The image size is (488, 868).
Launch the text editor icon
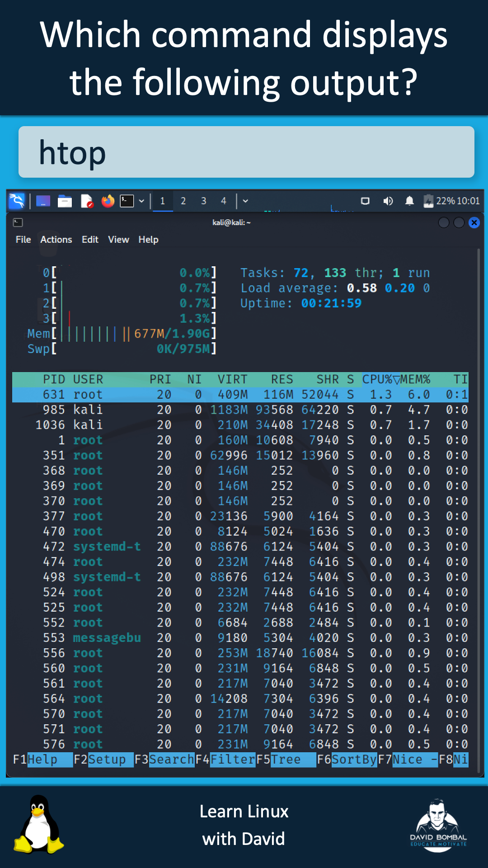86,201
